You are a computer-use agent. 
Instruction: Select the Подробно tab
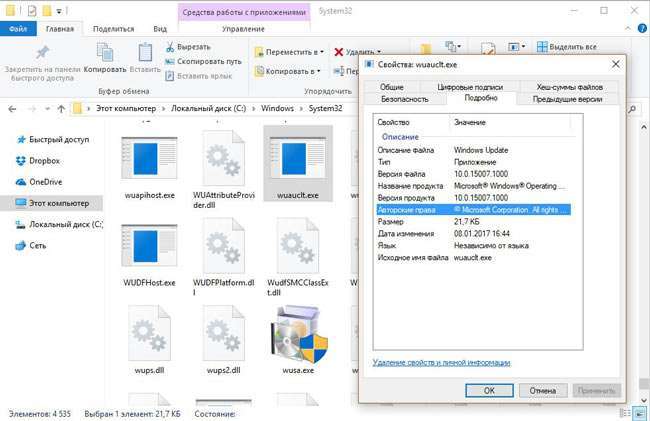tap(481, 98)
